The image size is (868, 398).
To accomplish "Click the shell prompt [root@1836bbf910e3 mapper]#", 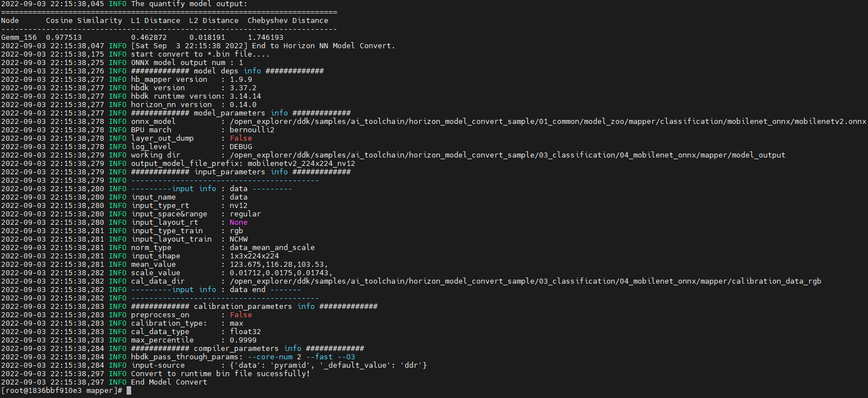I will tap(62, 391).
